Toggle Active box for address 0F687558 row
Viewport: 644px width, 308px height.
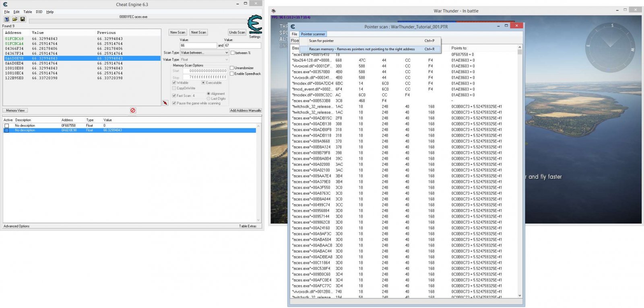point(6,125)
